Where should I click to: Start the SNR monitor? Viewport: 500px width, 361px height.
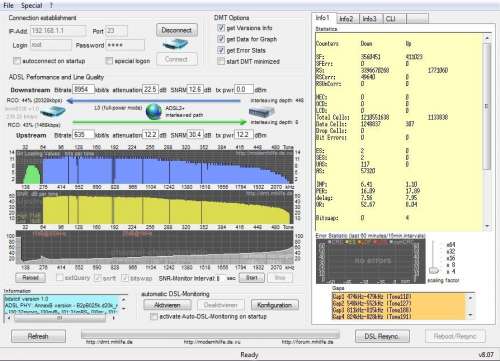click(x=252, y=278)
